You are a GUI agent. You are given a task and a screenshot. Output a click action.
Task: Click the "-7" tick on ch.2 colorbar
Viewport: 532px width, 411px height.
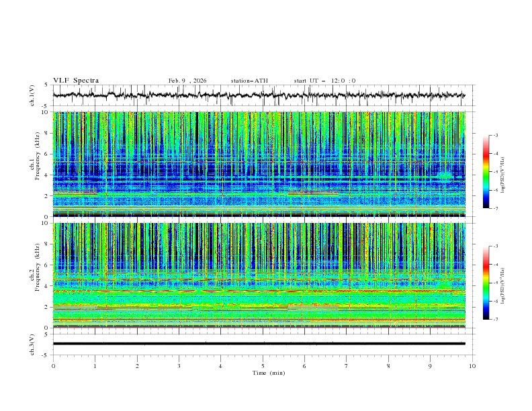click(x=495, y=320)
